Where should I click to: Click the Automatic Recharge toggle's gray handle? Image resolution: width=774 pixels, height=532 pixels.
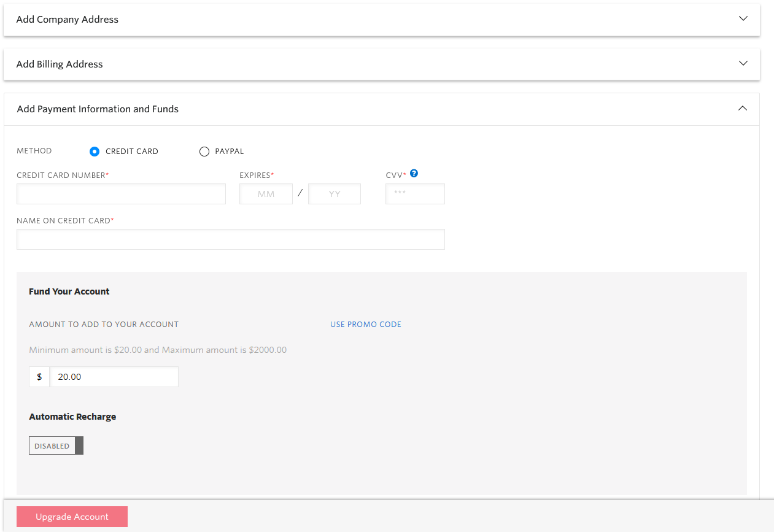79,446
